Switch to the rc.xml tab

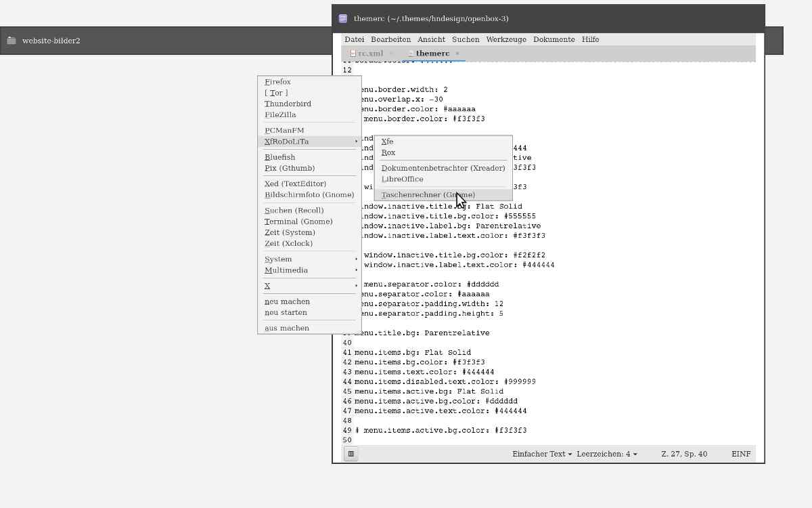pos(370,54)
